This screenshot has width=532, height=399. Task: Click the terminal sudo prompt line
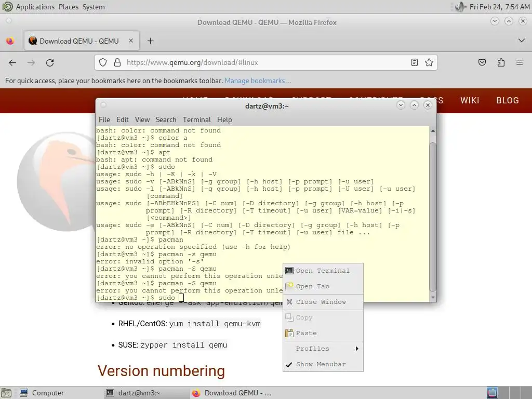click(x=140, y=298)
